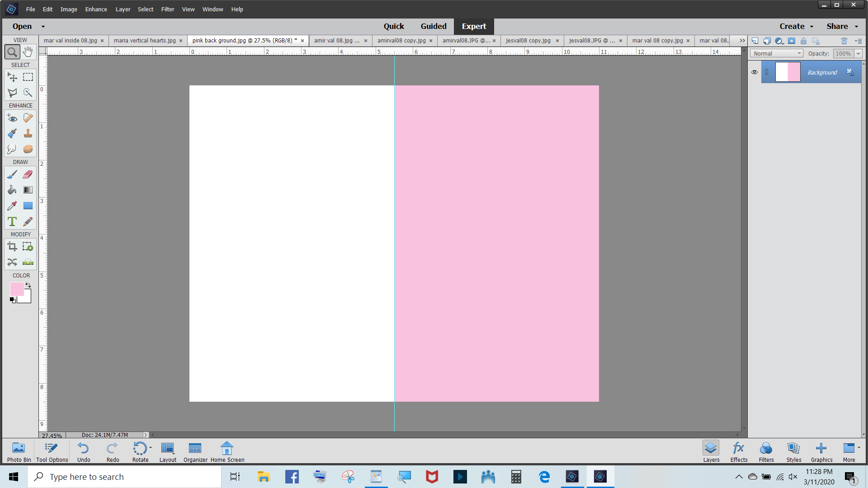Select the Type tool

click(x=12, y=221)
